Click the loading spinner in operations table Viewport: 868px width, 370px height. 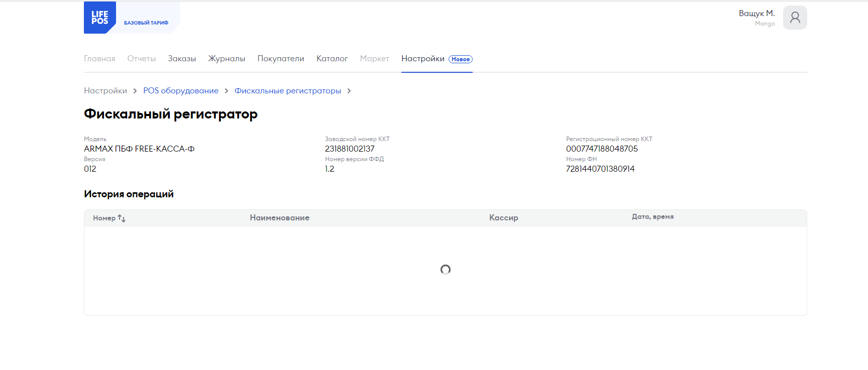click(446, 270)
